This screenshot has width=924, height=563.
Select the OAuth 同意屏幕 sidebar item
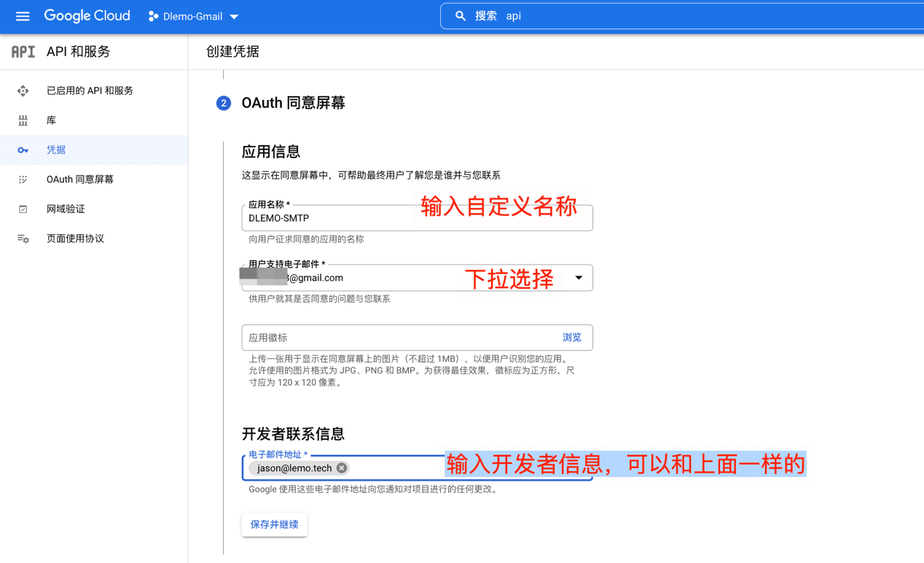[80, 179]
